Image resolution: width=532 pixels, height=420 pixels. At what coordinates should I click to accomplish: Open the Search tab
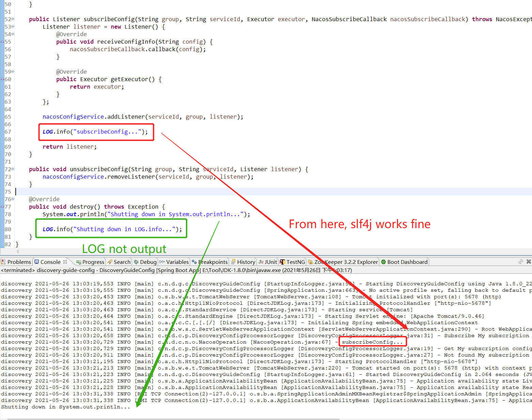(x=119, y=262)
